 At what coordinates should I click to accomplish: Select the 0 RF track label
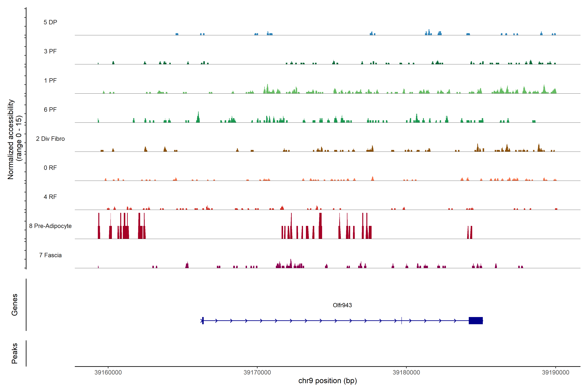pyautogui.click(x=50, y=168)
